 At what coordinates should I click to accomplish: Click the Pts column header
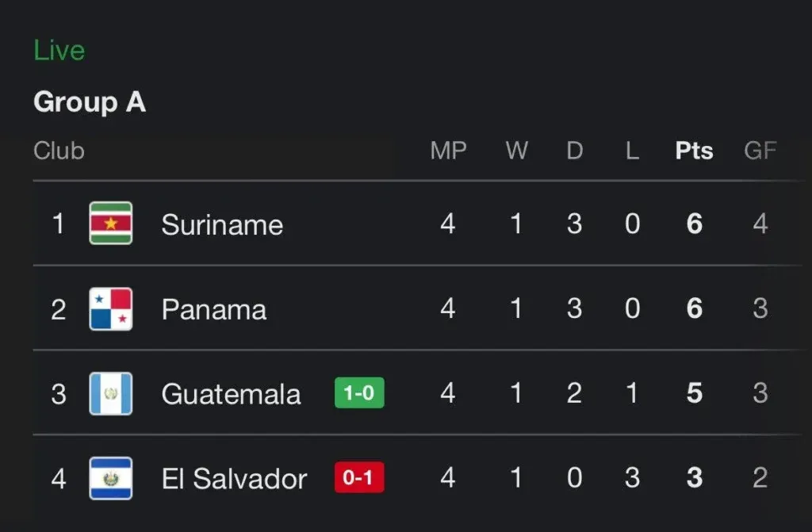[x=694, y=151]
